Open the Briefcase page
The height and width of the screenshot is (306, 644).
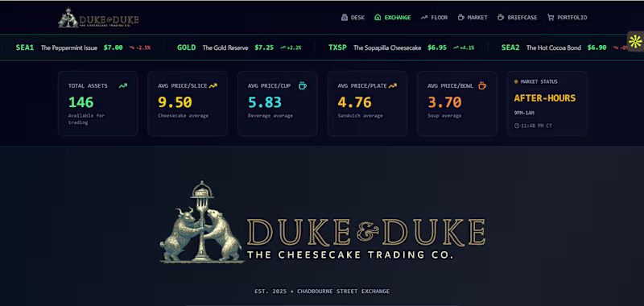(517, 18)
